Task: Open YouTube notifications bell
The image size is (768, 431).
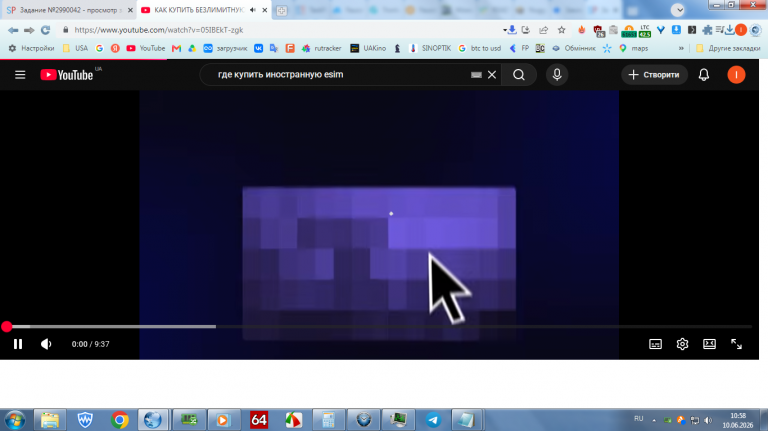Action: click(x=704, y=75)
